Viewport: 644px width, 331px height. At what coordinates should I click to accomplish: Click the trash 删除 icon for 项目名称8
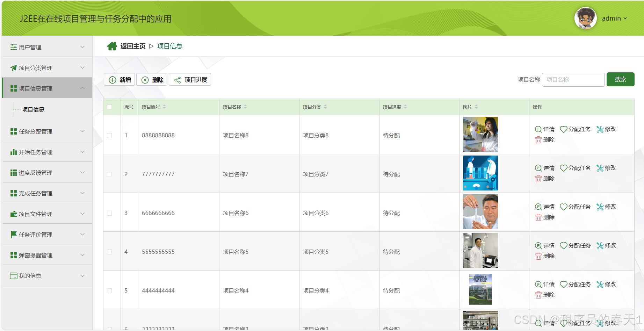point(538,140)
